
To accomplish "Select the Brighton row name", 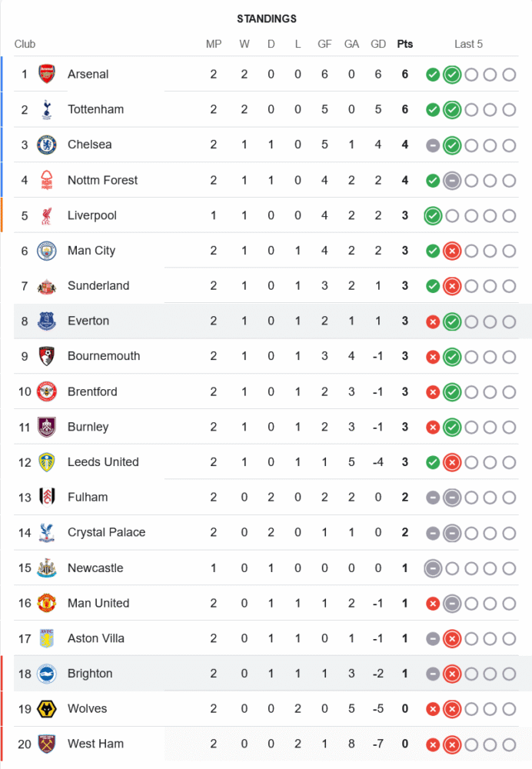I will [x=90, y=674].
